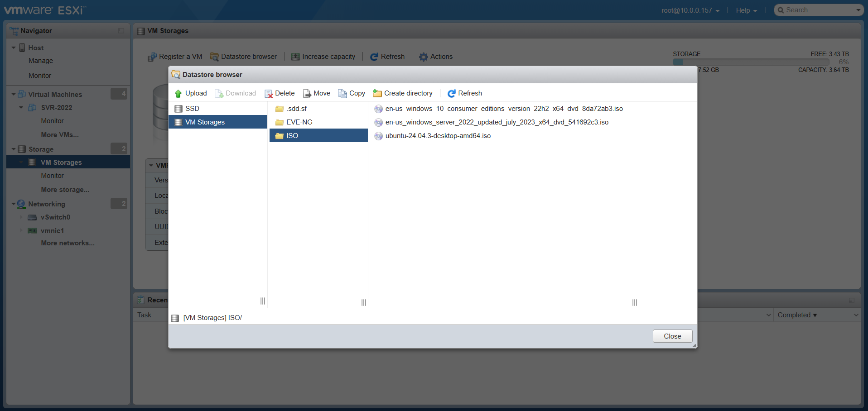This screenshot has height=411, width=868.
Task: Click the Refresh icon inside Datastore browser
Action: (452, 93)
